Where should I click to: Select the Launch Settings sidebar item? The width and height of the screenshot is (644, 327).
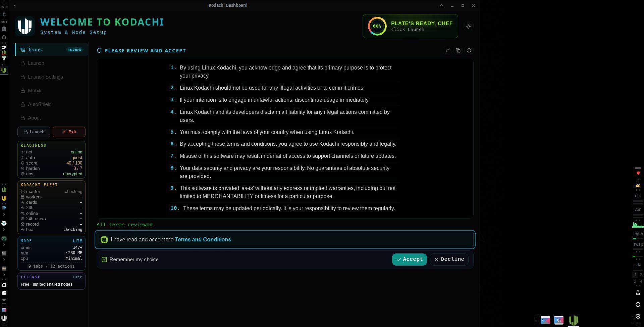point(52,77)
